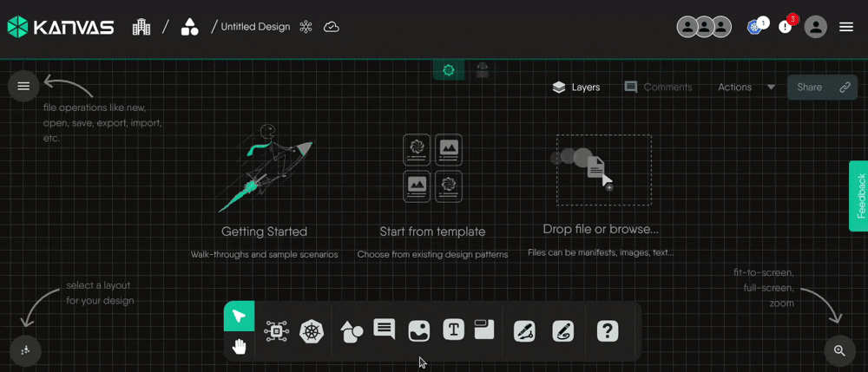Choose the image insert tool
The width and height of the screenshot is (868, 372).
click(419, 330)
